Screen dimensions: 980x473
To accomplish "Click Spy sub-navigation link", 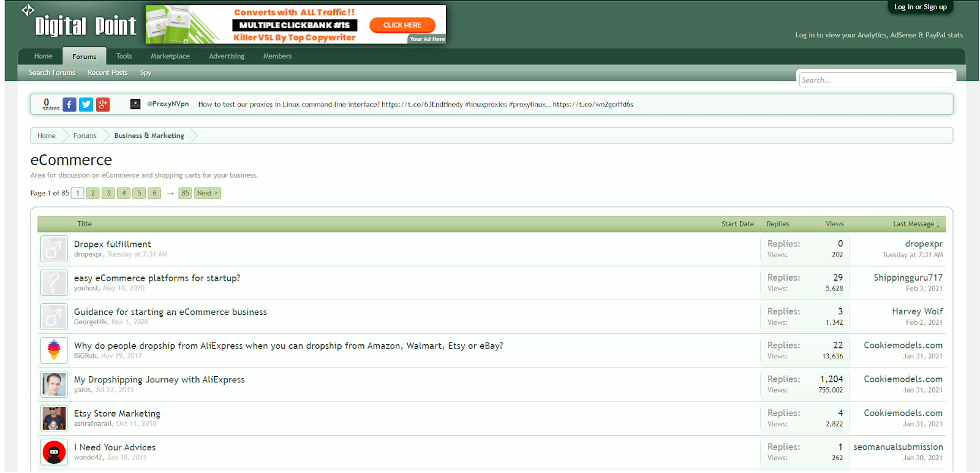I will click(x=146, y=73).
